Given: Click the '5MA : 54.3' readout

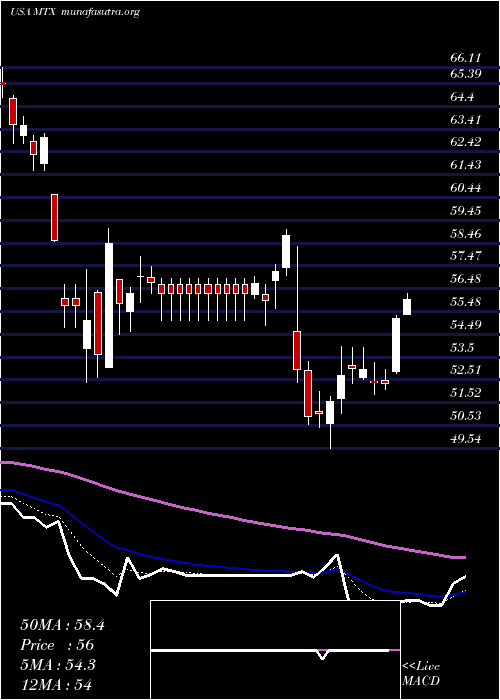Looking at the screenshot, I should (58, 665).
